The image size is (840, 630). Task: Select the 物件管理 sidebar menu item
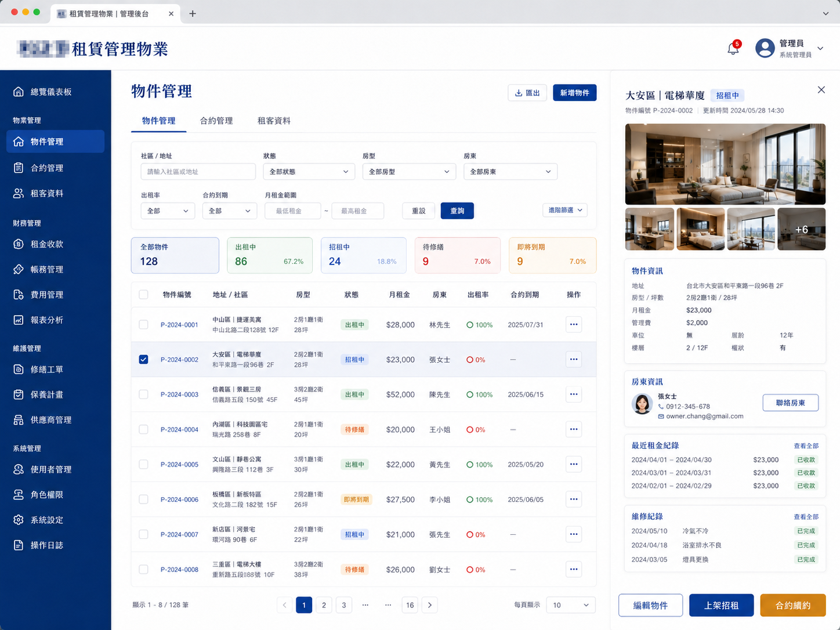pos(56,142)
